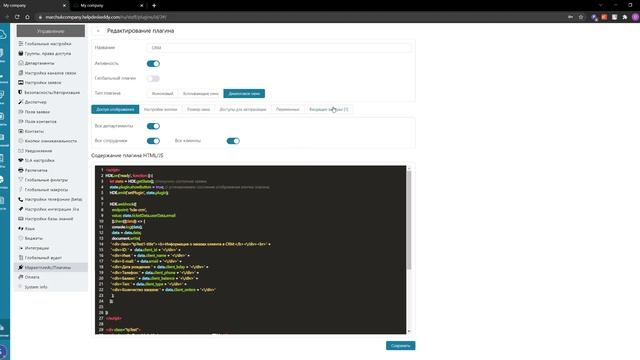
Task: Open Поля контактов settings
Action: 40,122
